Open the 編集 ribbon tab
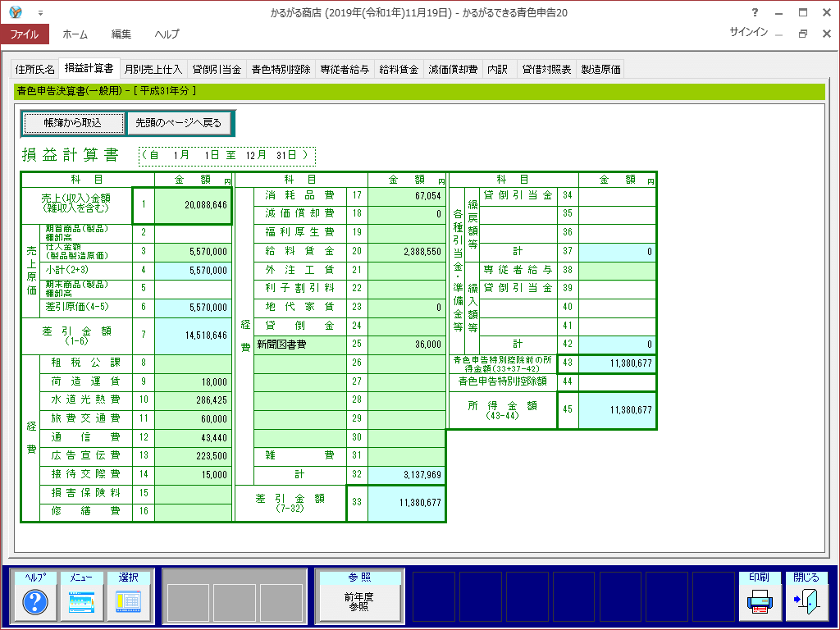Screen dimensions: 840x630 click(121, 34)
